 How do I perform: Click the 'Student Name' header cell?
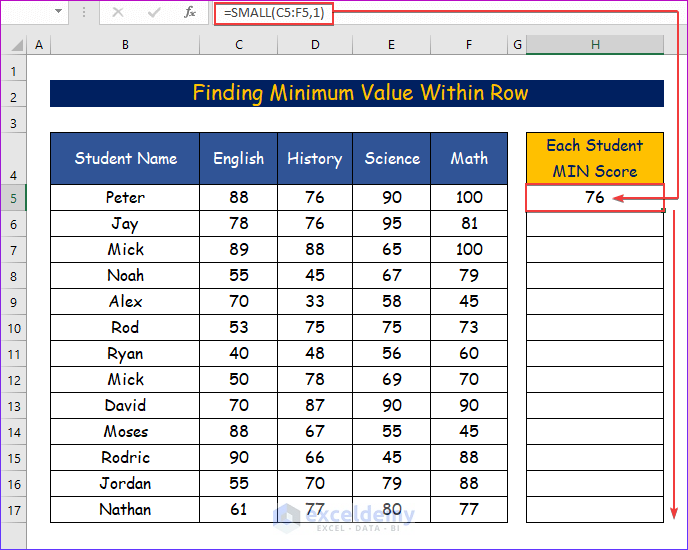click(x=125, y=158)
